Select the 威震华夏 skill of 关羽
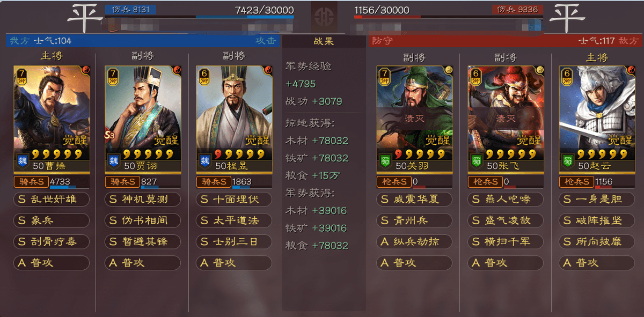 coord(414,200)
